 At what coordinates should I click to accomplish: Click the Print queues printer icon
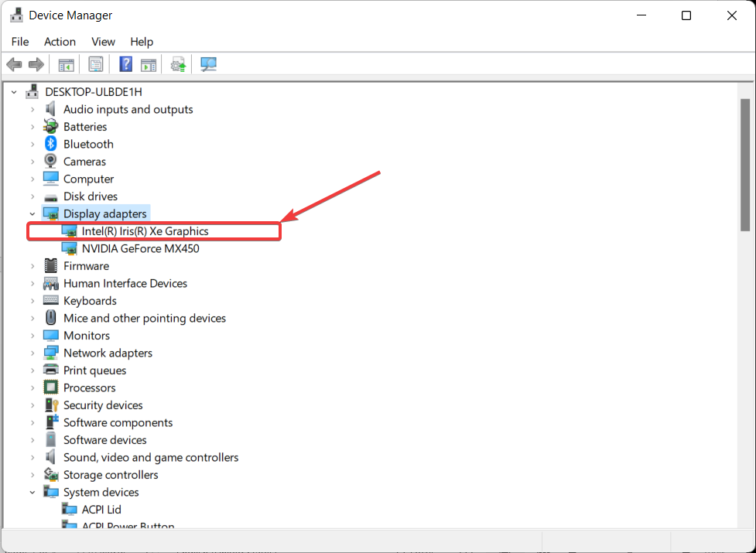50,370
